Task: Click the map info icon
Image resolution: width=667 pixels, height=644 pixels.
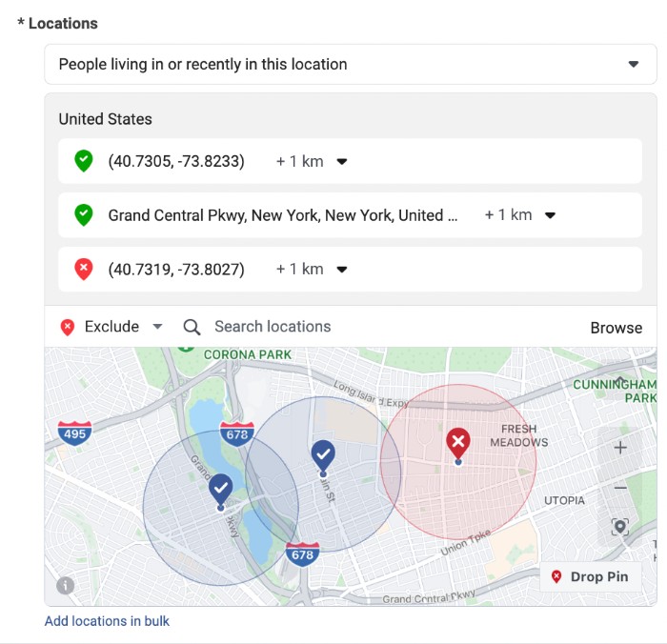Action: pos(66,586)
